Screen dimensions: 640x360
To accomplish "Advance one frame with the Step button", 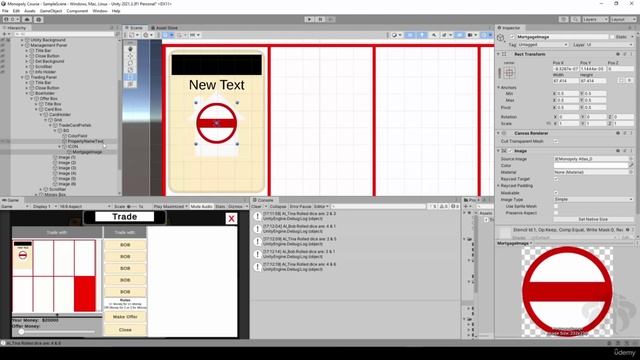I will (x=331, y=19).
